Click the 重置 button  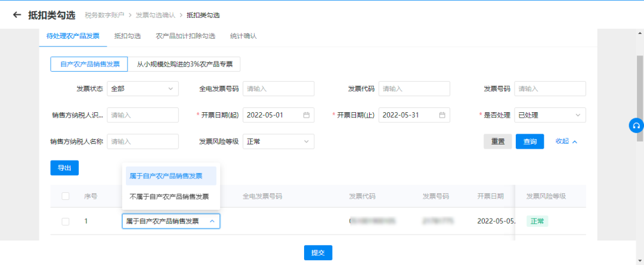pos(498,141)
